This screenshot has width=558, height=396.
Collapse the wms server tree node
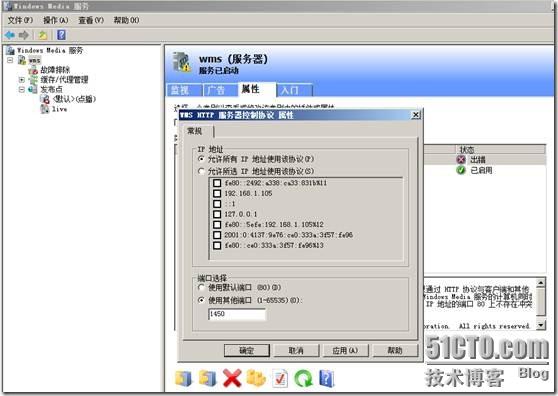[10, 60]
